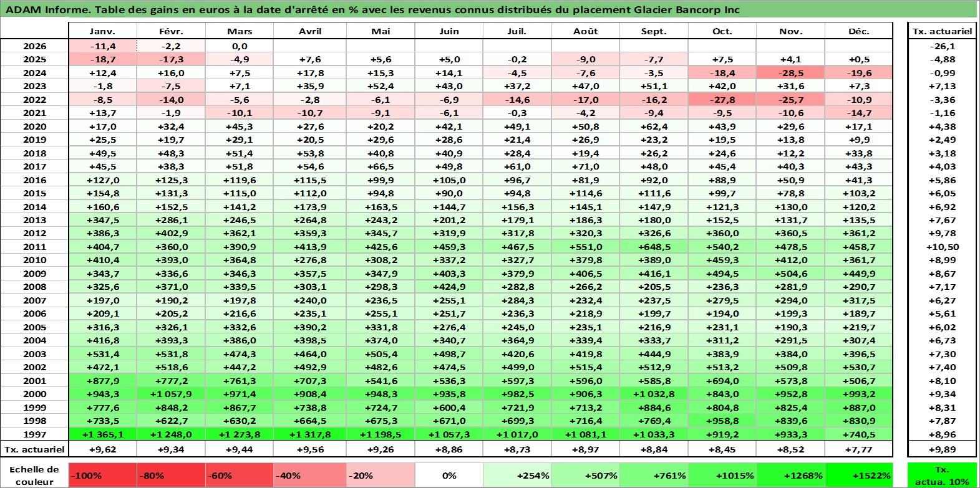This screenshot has height=488, width=980.
Task: Click the -26,1 actuarial rate for 2026
Action: [942, 46]
